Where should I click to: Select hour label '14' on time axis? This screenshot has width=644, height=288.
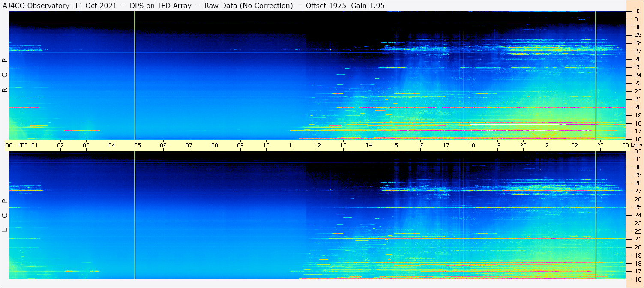(369, 145)
